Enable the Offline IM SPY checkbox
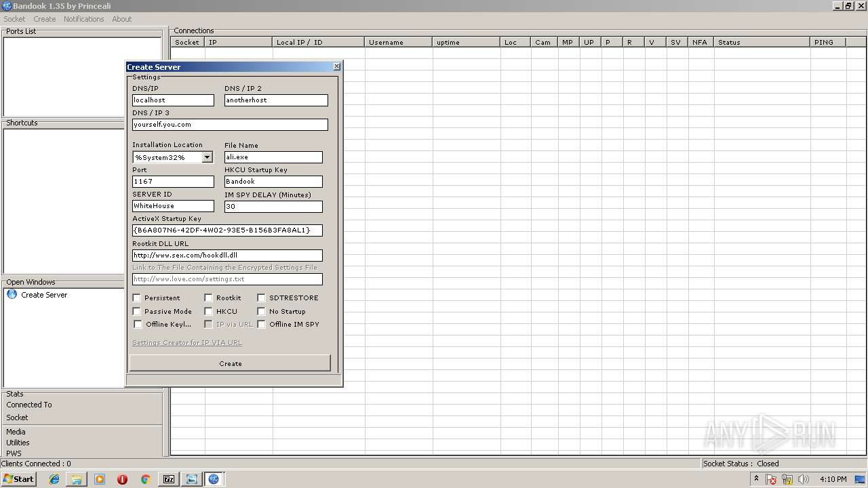Image resolution: width=868 pixels, height=488 pixels. pos(261,324)
